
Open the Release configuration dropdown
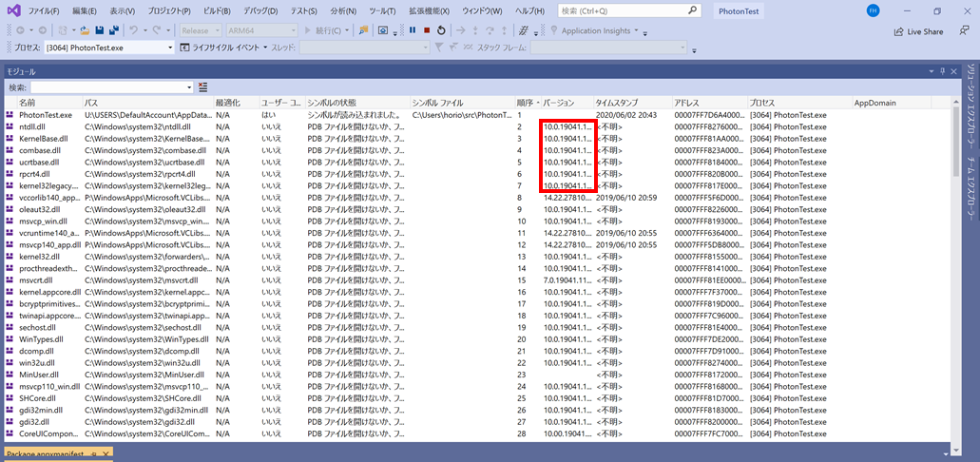[201, 30]
